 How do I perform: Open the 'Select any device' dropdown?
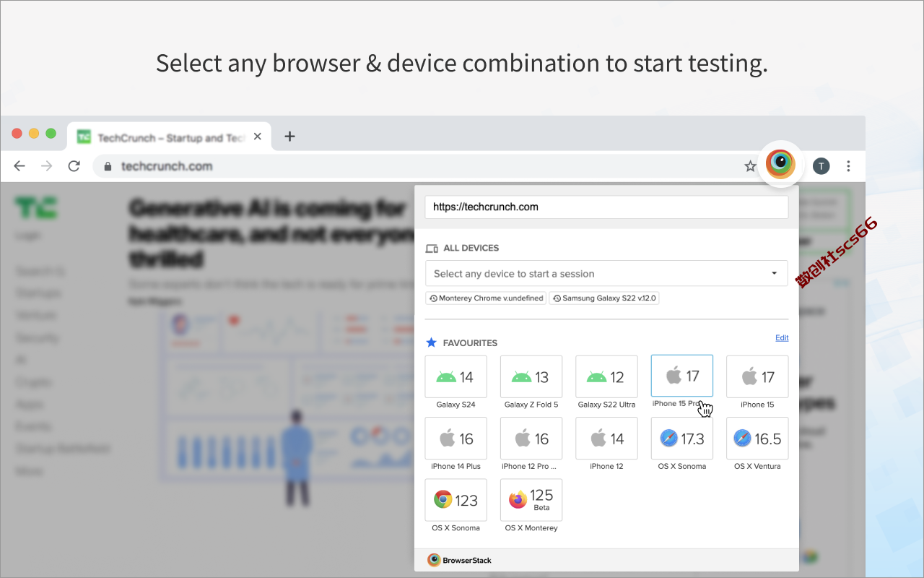click(x=606, y=274)
